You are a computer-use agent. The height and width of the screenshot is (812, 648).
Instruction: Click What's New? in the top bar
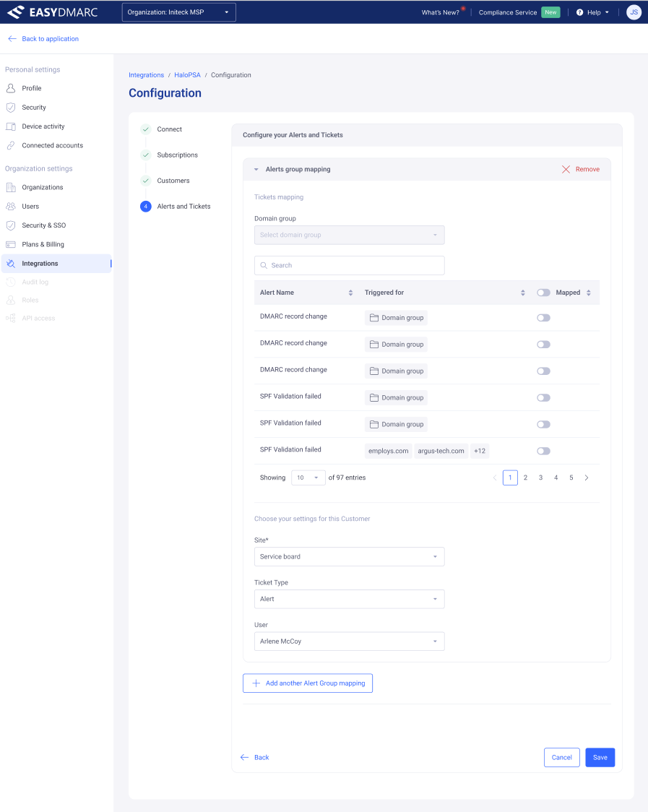pyautogui.click(x=440, y=12)
